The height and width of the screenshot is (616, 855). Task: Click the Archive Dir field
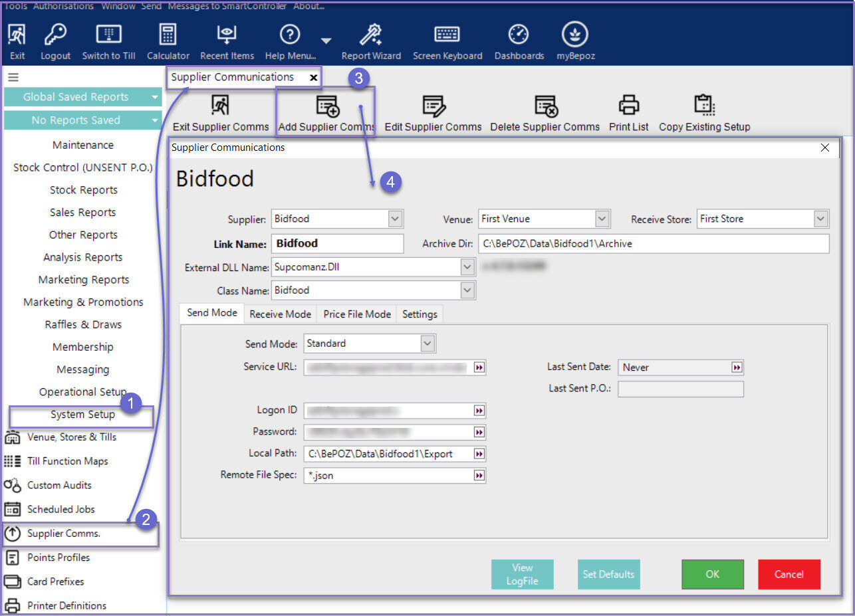coord(654,243)
